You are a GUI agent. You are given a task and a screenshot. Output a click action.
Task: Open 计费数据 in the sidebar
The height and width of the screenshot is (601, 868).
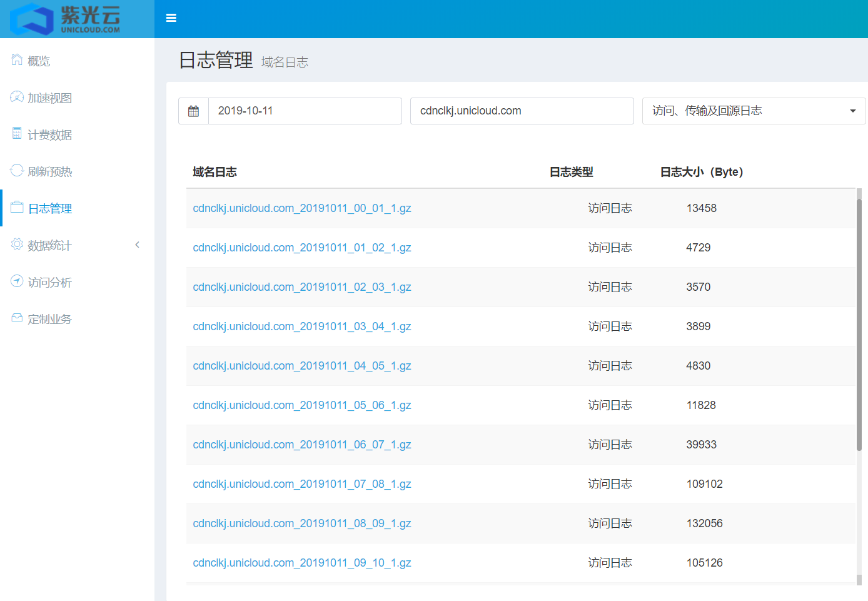point(50,135)
